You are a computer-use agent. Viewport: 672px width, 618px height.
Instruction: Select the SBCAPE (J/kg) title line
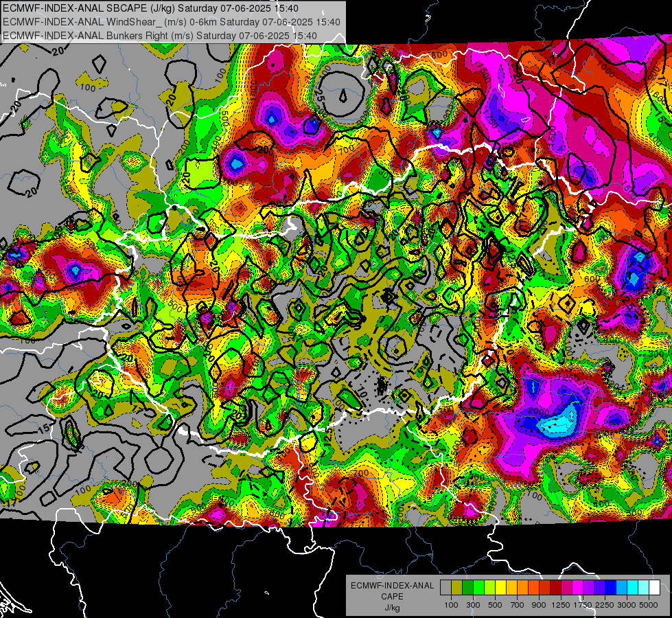coord(152,8)
